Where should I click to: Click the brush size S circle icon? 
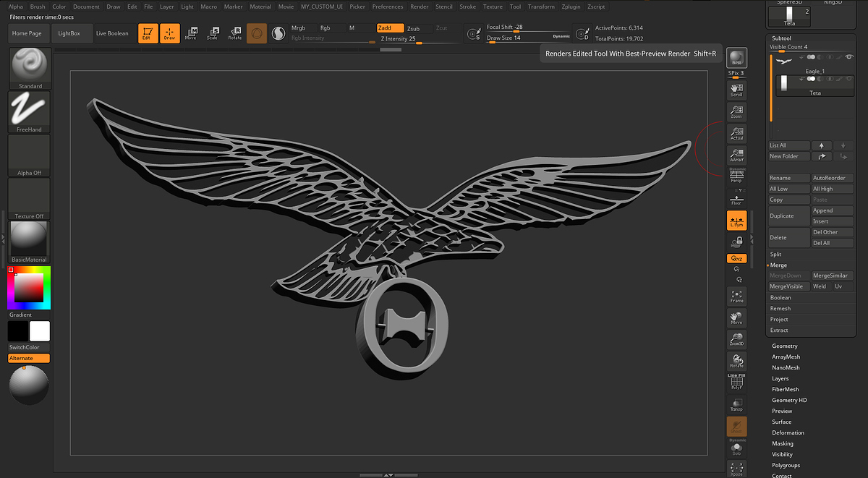click(473, 34)
